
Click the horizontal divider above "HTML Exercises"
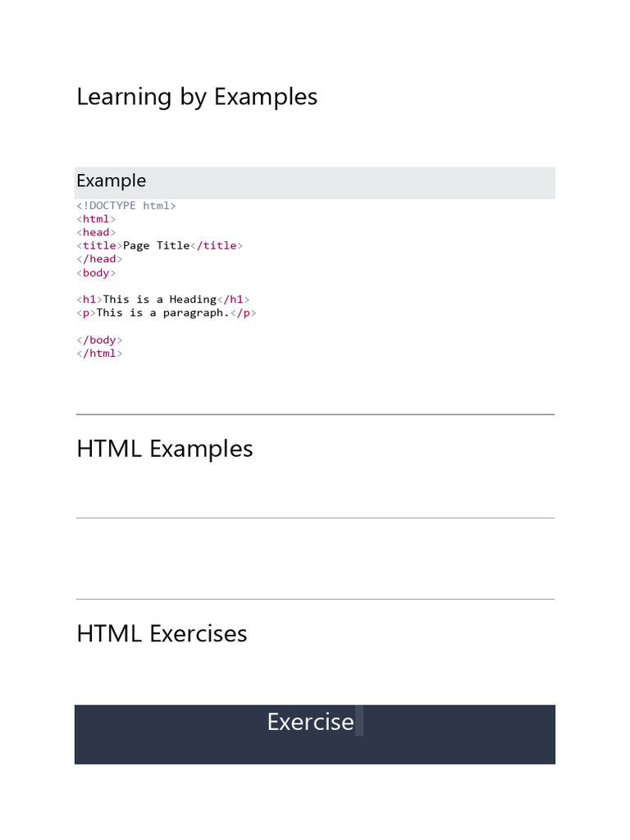(x=315, y=599)
